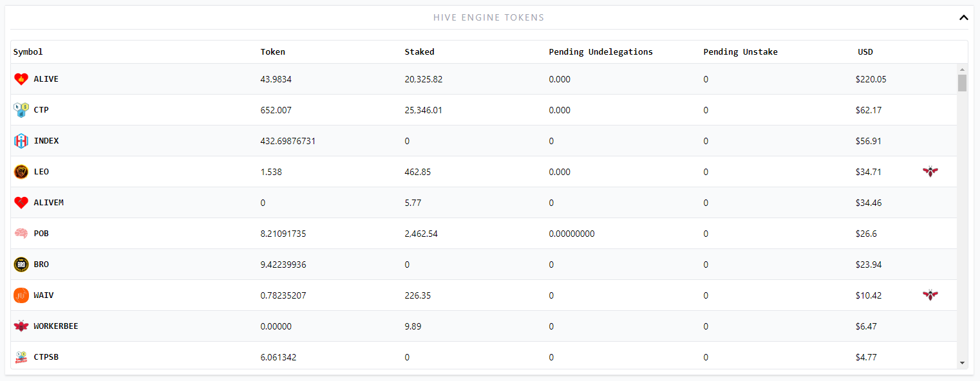Select the ALIVEM symbol name
This screenshot has width=980, height=381.
(x=49, y=203)
